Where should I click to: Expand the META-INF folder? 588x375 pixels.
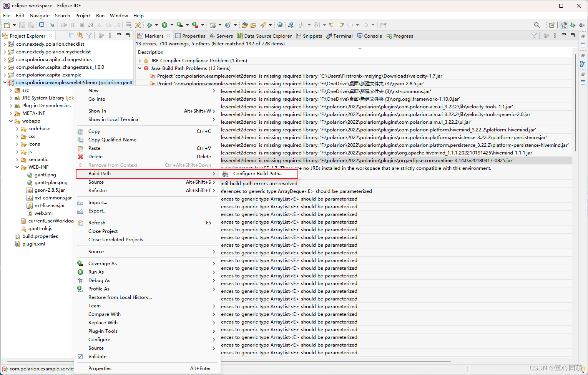click(11, 113)
